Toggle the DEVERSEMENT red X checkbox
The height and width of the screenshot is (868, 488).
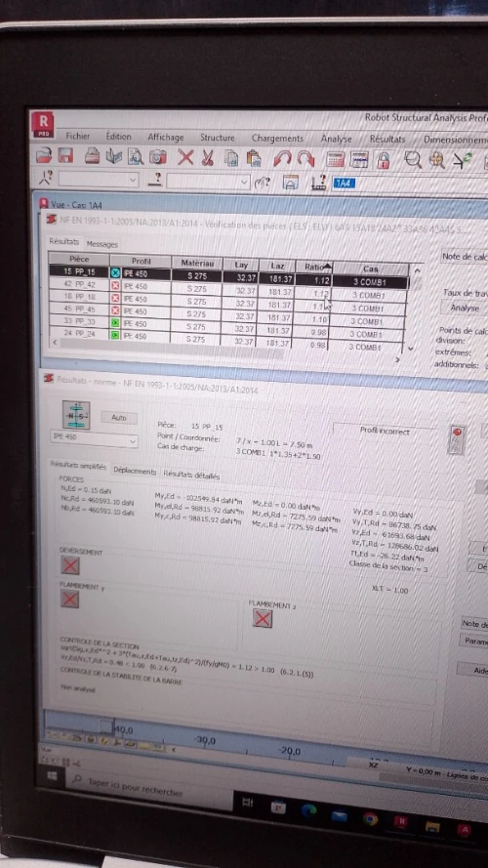click(69, 565)
